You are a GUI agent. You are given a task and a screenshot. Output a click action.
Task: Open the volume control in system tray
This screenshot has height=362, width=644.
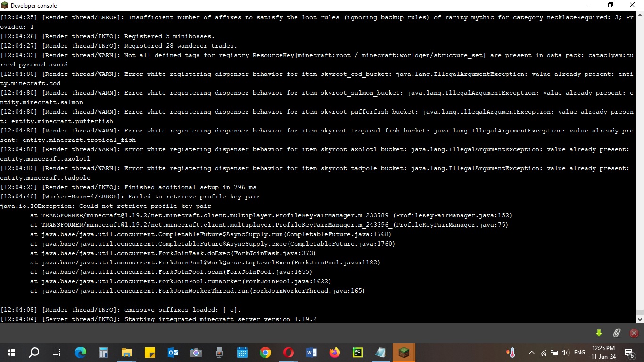coord(565,353)
